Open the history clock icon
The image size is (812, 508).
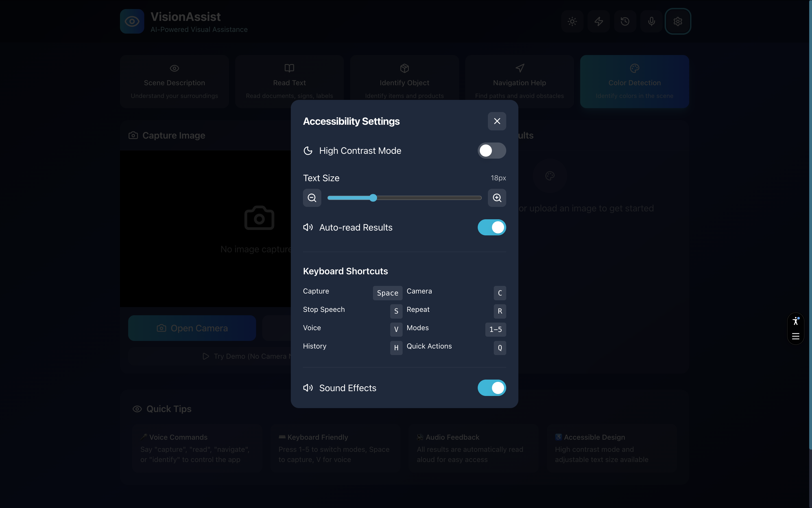pos(625,21)
